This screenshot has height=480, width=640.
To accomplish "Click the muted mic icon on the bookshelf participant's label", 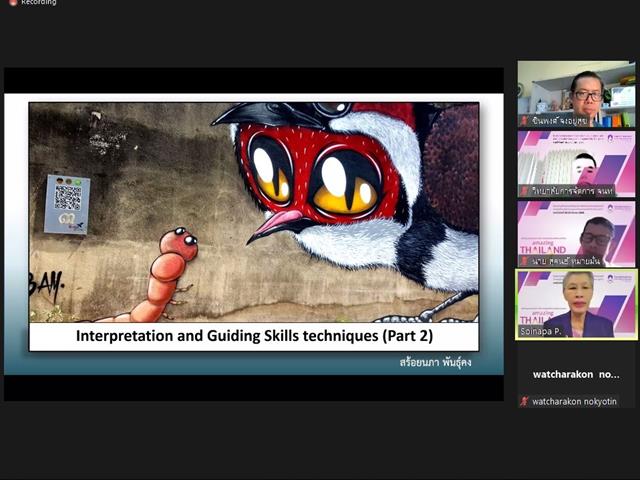I will point(524,121).
